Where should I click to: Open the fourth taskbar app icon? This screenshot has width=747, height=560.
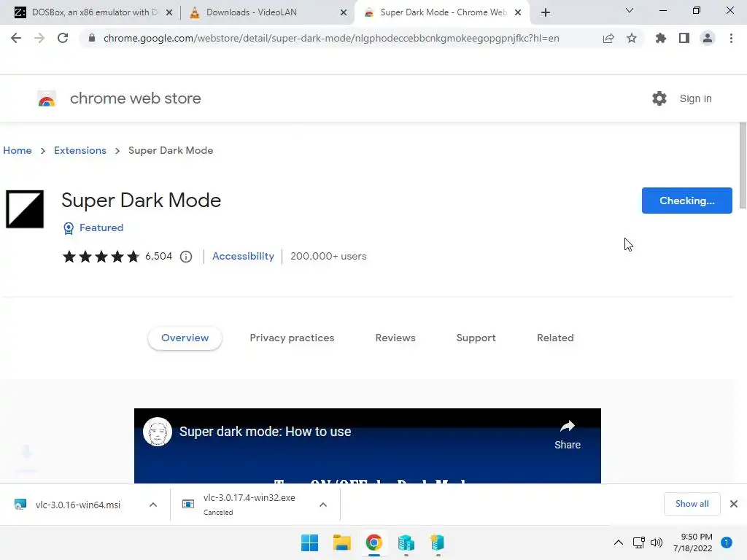point(406,542)
